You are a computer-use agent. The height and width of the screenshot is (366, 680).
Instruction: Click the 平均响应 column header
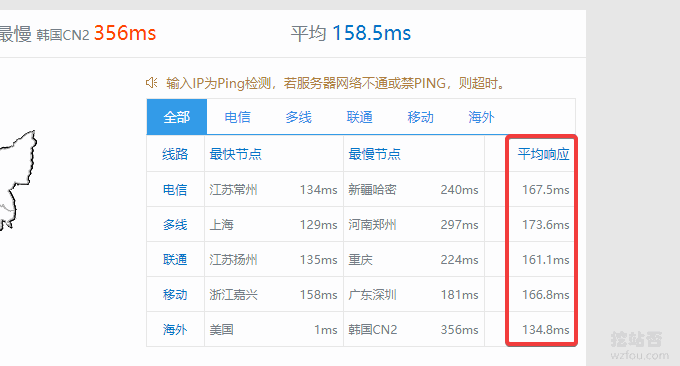(543, 154)
